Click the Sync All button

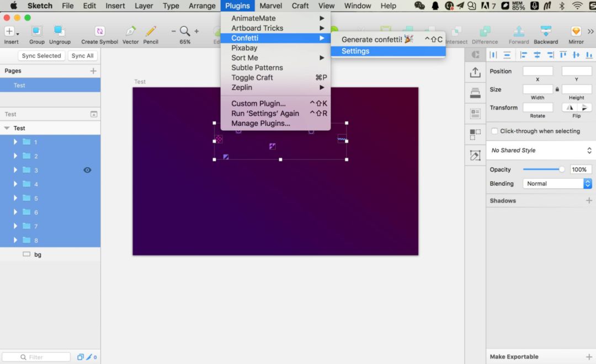(82, 56)
